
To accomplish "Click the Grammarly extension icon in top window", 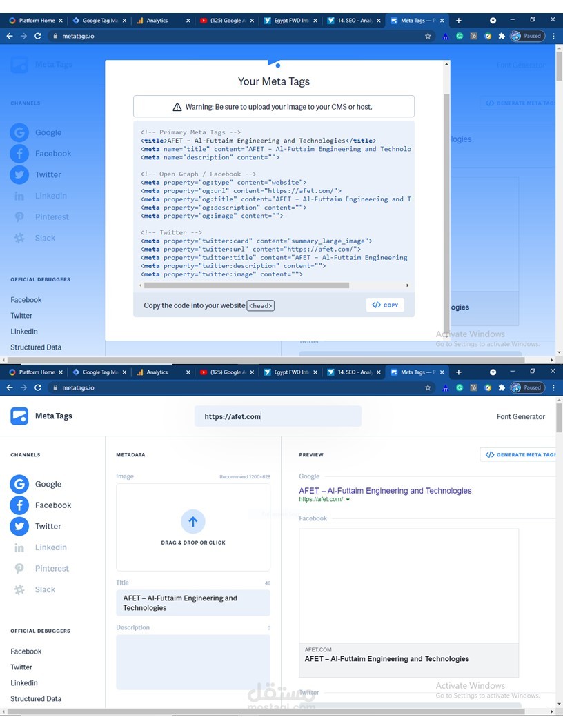I will click(x=460, y=36).
